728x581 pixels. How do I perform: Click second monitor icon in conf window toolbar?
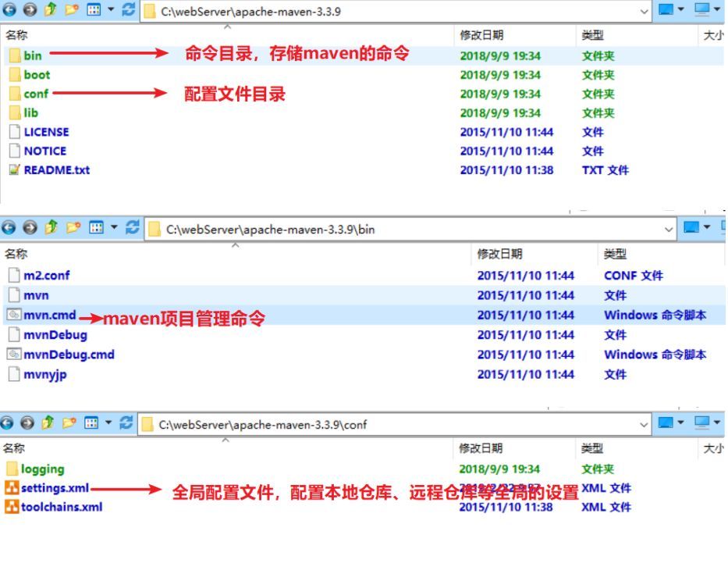(701, 422)
